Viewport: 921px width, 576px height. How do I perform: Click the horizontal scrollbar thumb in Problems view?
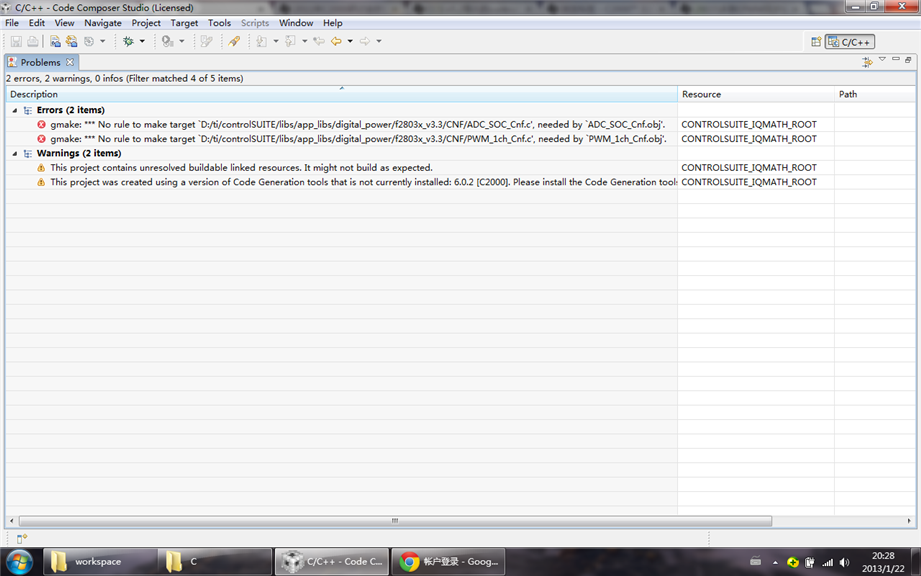(x=395, y=521)
